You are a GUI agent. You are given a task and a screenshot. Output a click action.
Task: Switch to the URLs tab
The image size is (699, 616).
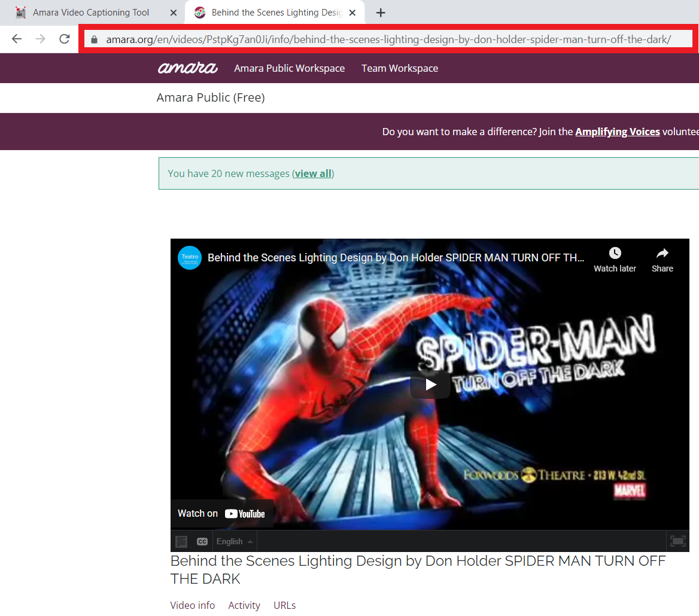(284, 605)
